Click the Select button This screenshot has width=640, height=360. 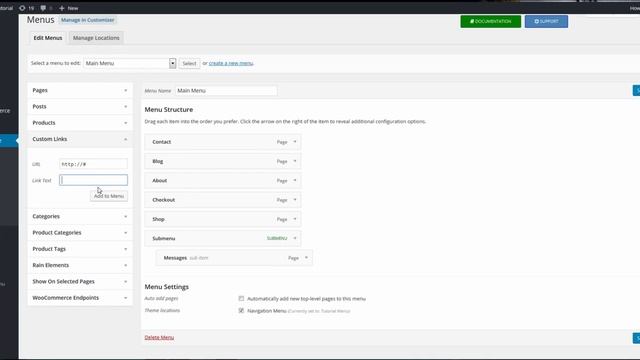(189, 63)
